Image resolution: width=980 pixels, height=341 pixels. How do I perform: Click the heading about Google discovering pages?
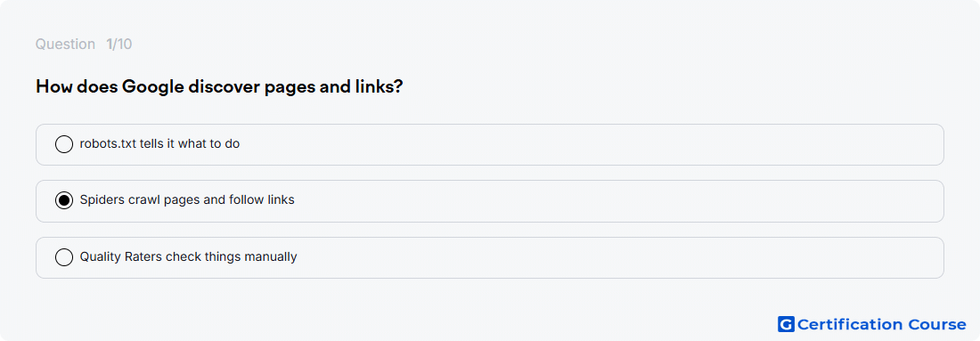219,87
